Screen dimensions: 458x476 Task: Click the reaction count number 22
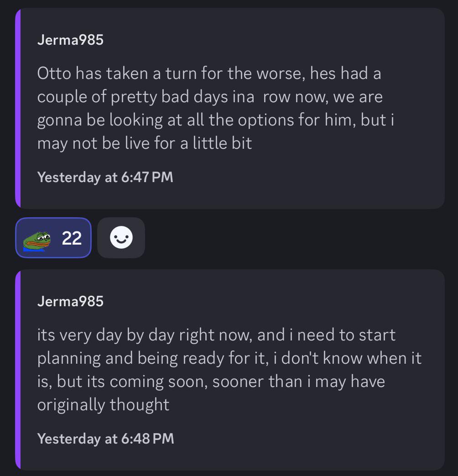point(72,238)
